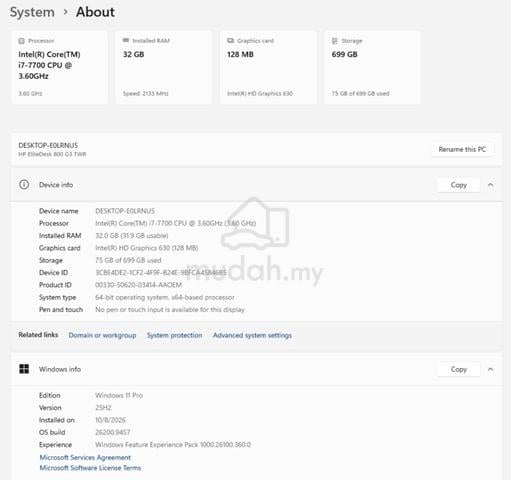
Task: Collapse the Windows info section chevron
Action: 490,369
